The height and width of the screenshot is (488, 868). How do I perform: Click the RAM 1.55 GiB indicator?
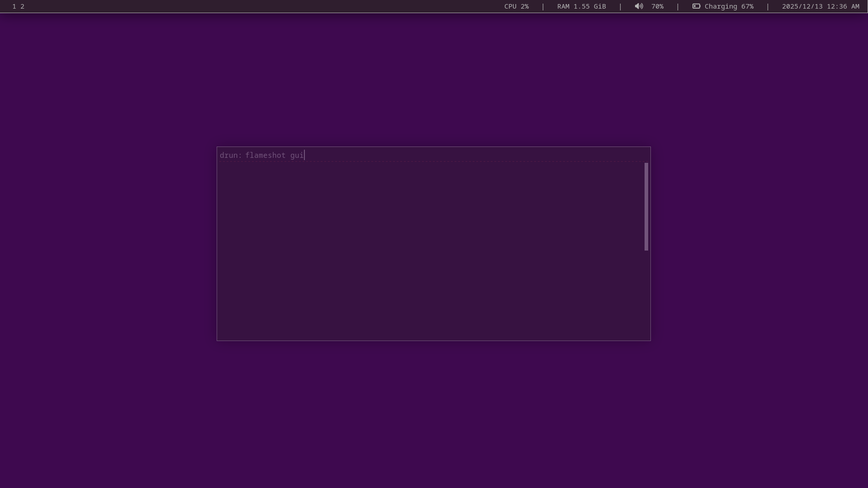581,6
